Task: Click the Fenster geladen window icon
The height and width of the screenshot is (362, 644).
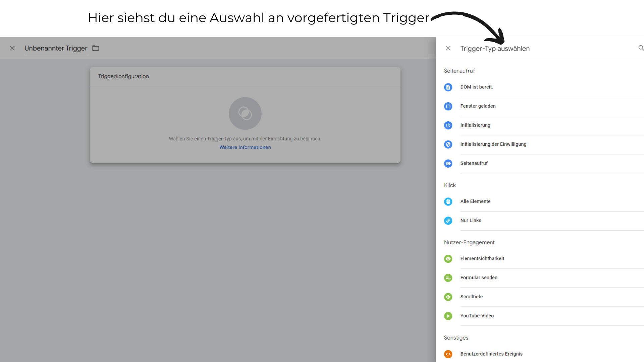Action: tap(448, 106)
